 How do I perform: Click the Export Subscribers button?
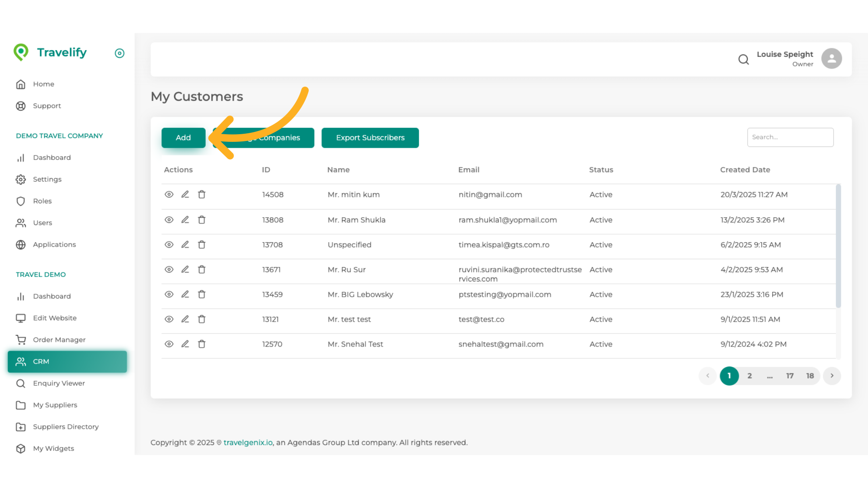pos(370,137)
